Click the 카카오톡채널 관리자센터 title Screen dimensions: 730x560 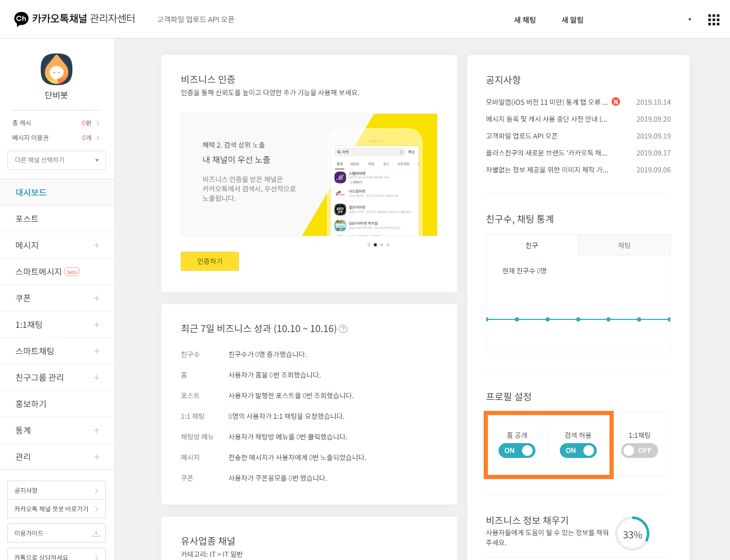coord(84,19)
